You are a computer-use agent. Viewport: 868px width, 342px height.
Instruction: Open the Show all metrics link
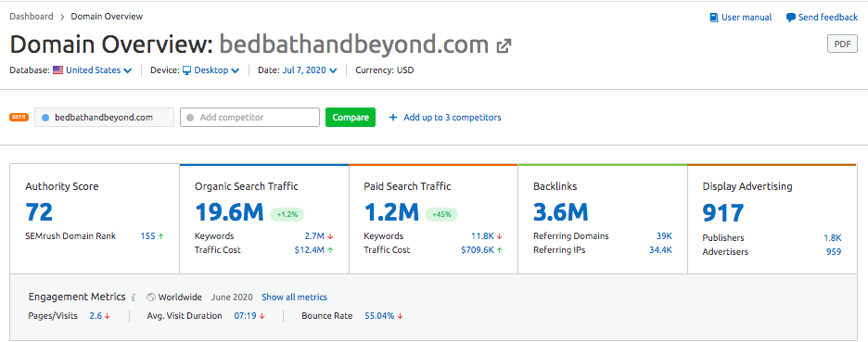(295, 298)
